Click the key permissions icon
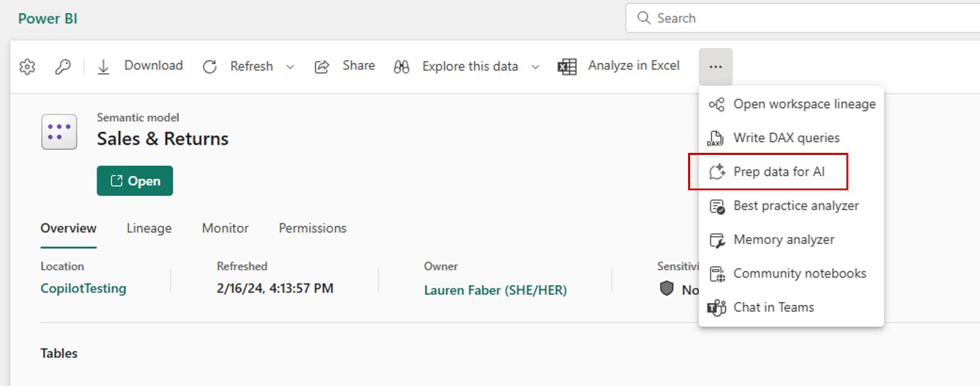Image resolution: width=980 pixels, height=386 pixels. tap(63, 67)
